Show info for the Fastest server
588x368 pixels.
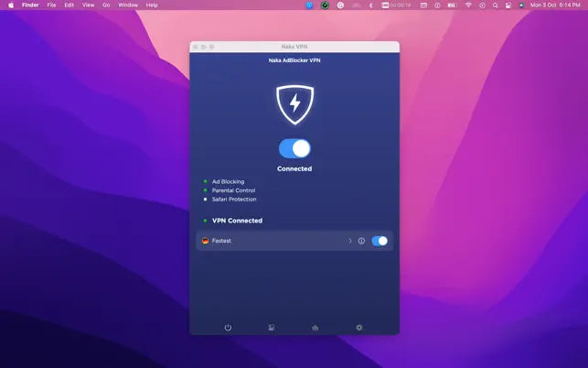[361, 241]
